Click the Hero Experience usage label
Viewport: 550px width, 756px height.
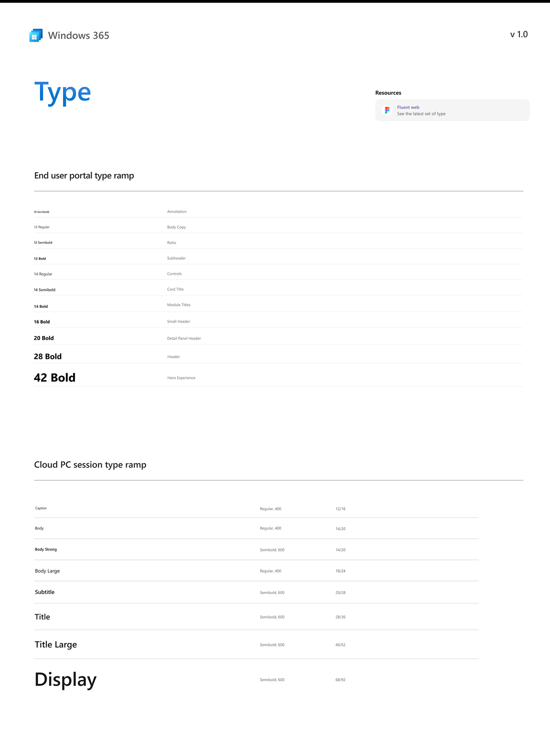pyautogui.click(x=181, y=378)
